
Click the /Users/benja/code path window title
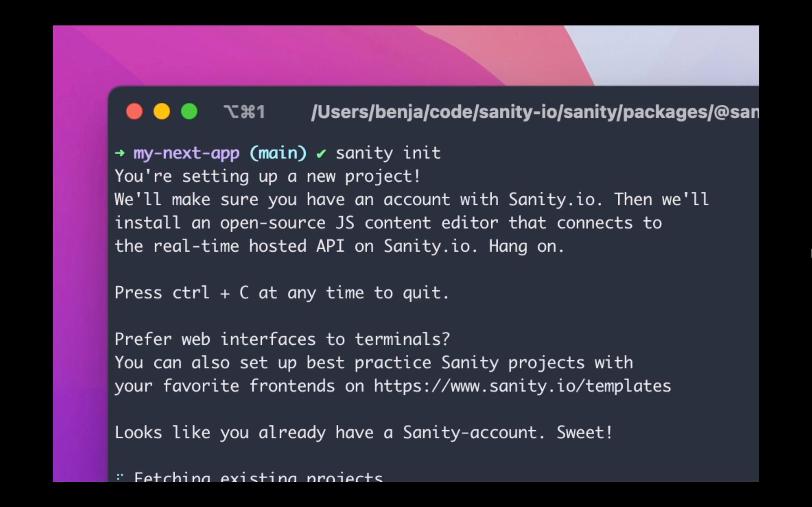535,112
